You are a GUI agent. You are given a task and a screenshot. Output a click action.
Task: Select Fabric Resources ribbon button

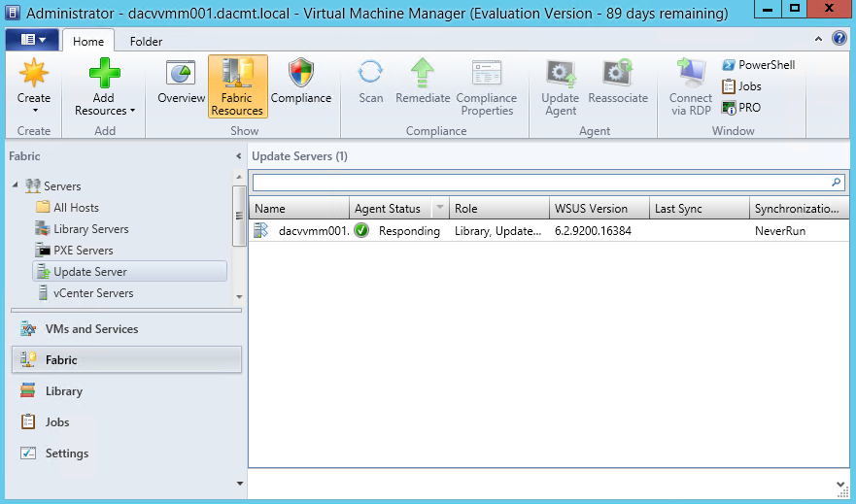237,86
